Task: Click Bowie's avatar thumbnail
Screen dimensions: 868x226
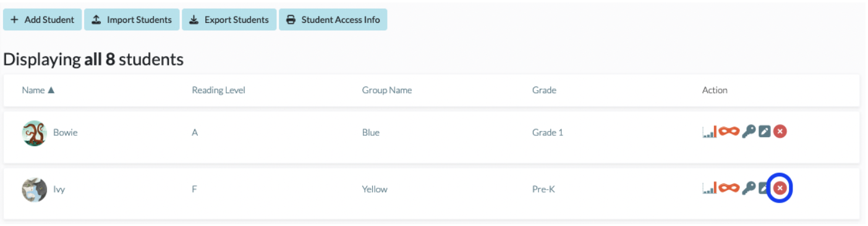Action: pyautogui.click(x=35, y=133)
